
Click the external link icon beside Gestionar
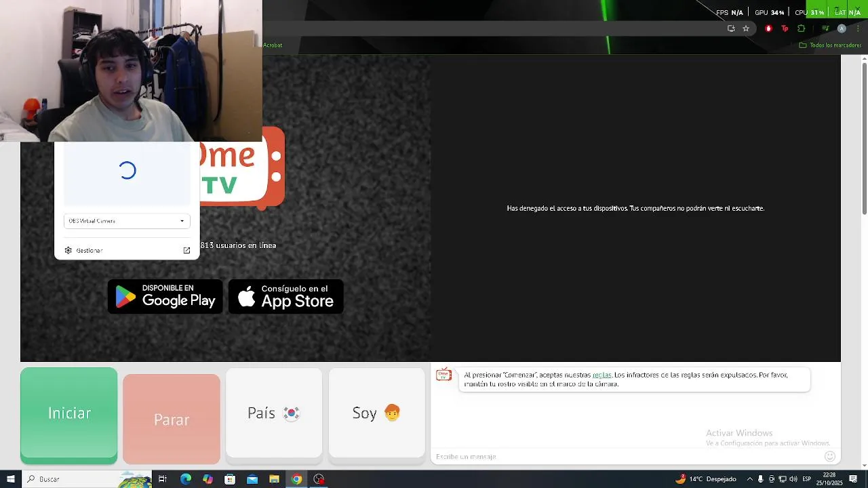pos(186,251)
